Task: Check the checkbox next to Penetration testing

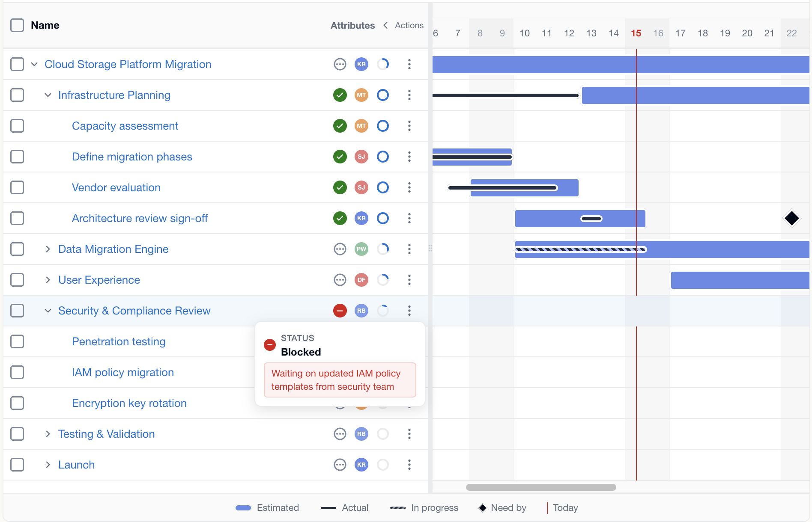Action: (17, 341)
